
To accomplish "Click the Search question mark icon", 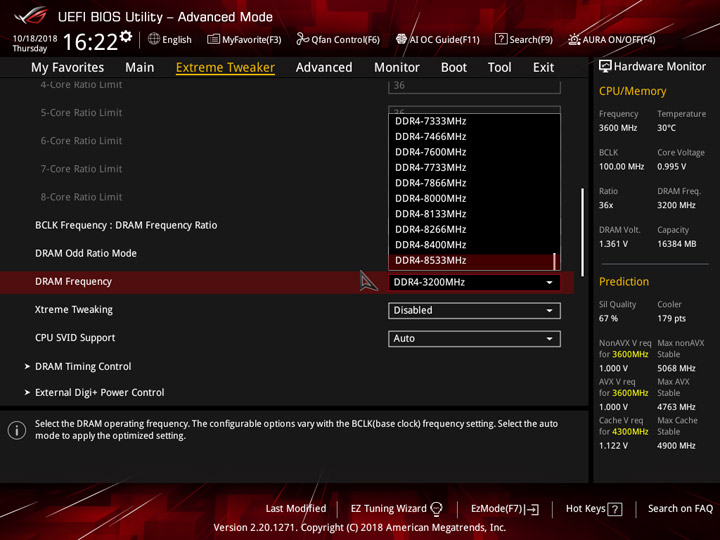I will (x=501, y=39).
